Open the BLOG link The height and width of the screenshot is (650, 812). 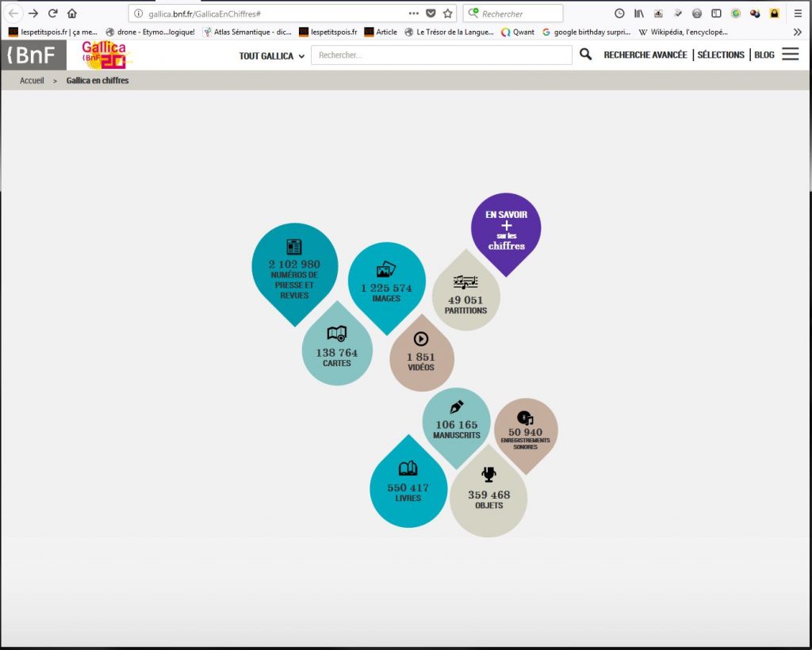pos(764,55)
